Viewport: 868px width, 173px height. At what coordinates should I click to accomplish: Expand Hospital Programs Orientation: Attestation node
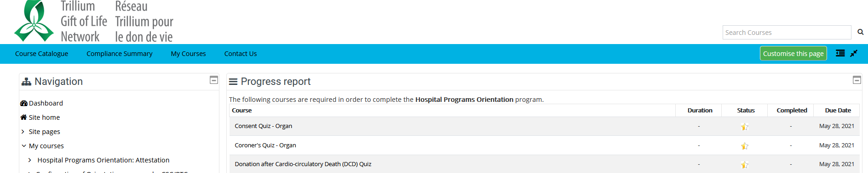(x=30, y=160)
